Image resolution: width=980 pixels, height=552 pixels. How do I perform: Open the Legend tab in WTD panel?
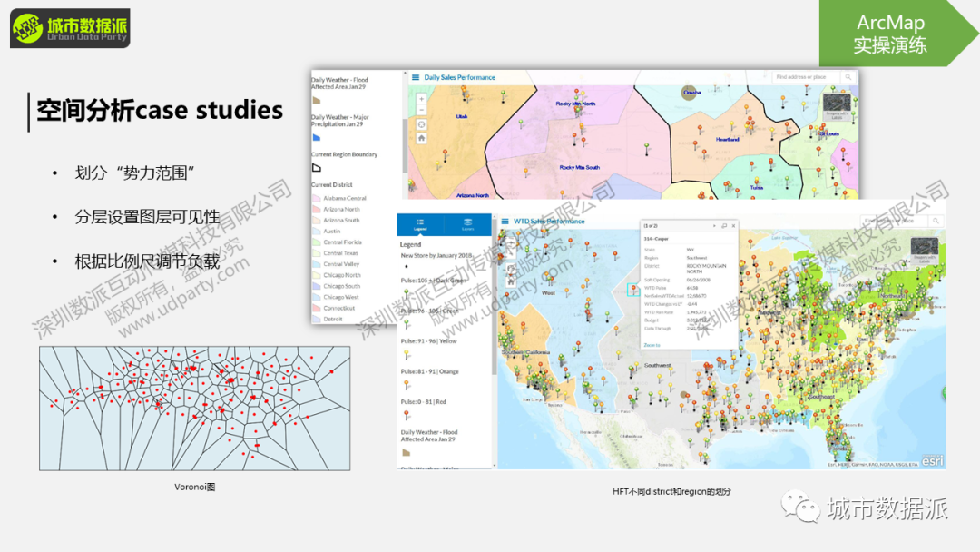(420, 224)
